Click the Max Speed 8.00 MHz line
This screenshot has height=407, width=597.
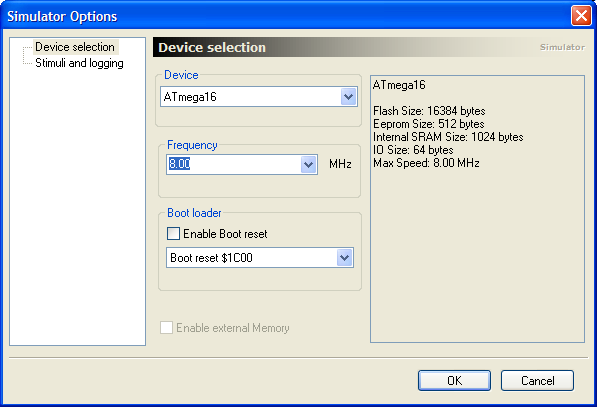426,163
